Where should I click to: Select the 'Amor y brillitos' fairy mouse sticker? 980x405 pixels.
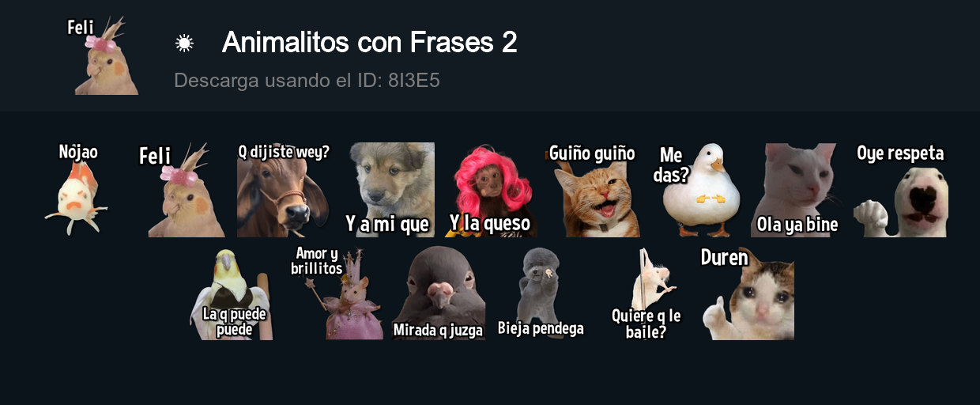coord(337,293)
